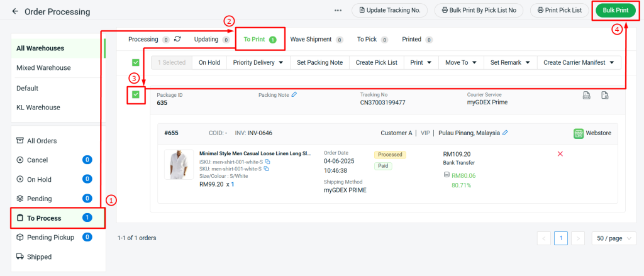Click the order total RM109.20
The image size is (644, 276).
tap(457, 155)
